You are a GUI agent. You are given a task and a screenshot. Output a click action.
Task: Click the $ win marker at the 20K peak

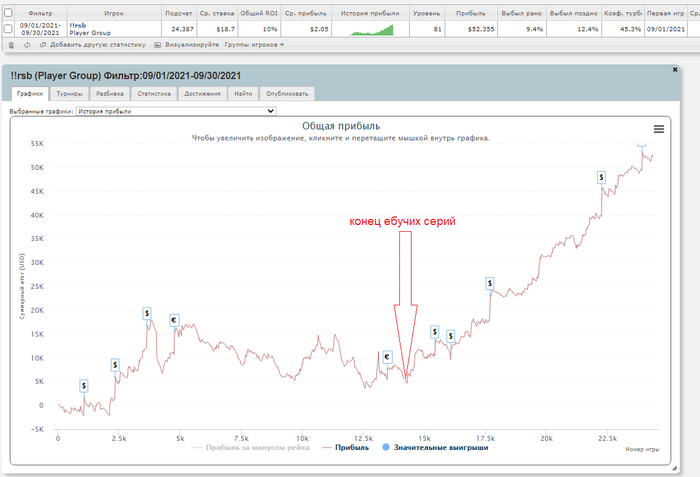pos(147,314)
